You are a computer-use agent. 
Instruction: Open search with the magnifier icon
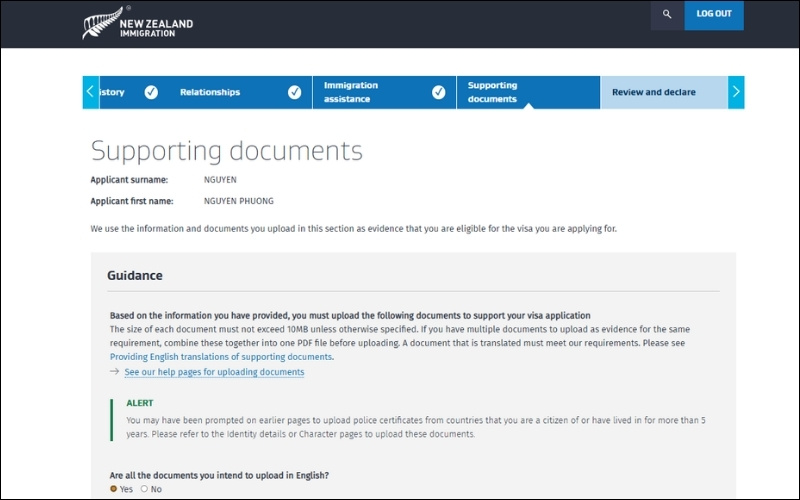click(x=667, y=14)
